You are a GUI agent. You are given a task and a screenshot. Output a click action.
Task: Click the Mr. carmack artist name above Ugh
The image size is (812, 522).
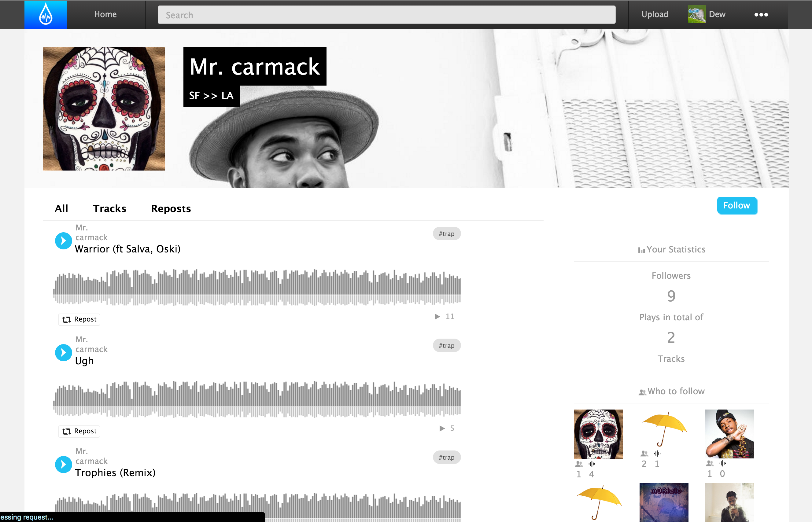pos(91,344)
